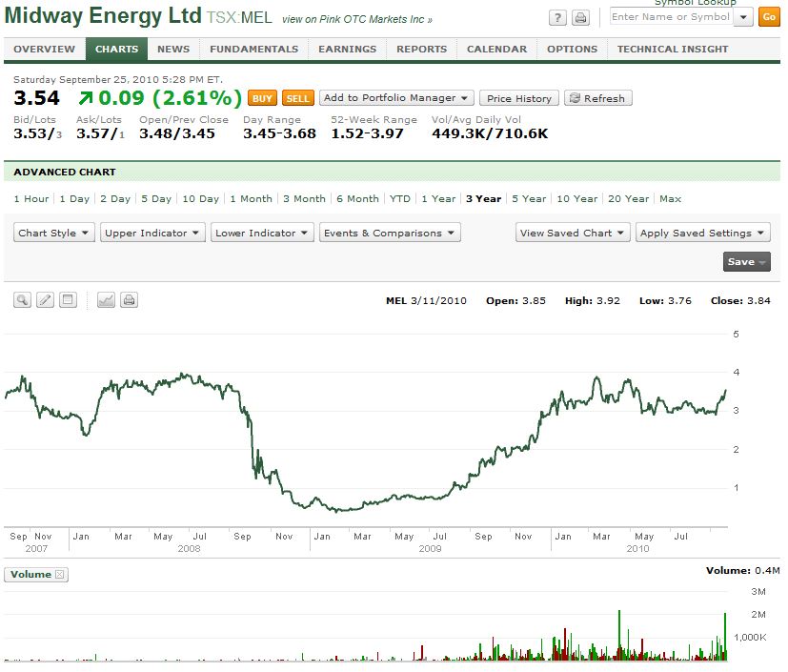Switch to the Fundamentals tab

click(253, 49)
